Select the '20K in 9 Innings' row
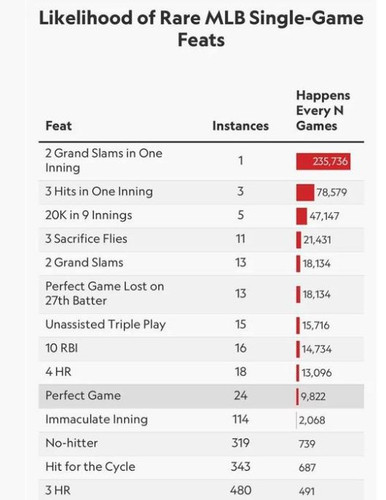Screen dimensions: 386x500 pos(201,216)
